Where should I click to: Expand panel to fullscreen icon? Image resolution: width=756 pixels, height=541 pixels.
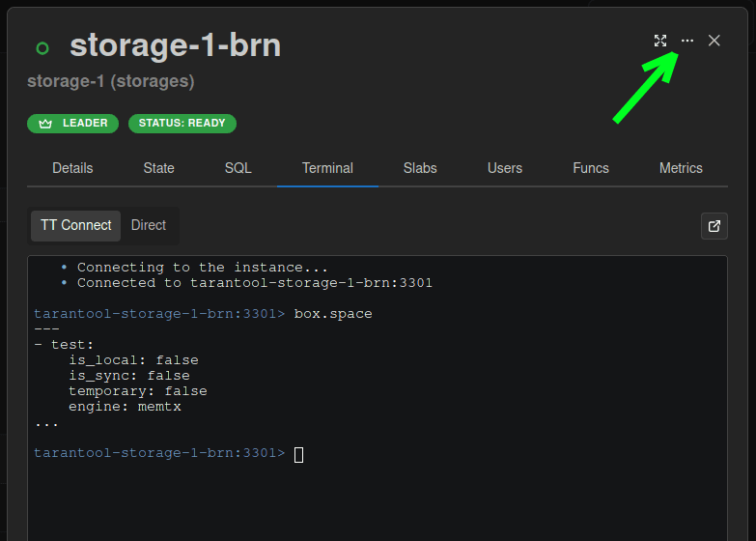(660, 41)
